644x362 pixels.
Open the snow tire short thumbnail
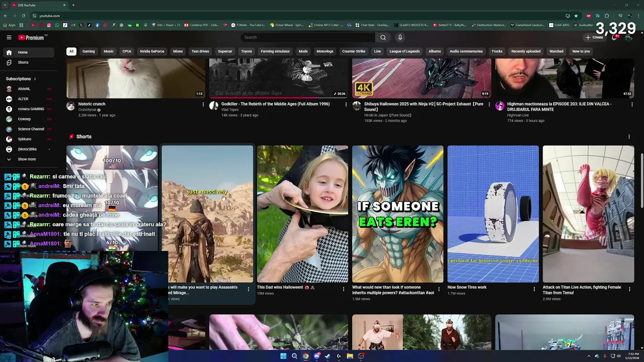493,214
